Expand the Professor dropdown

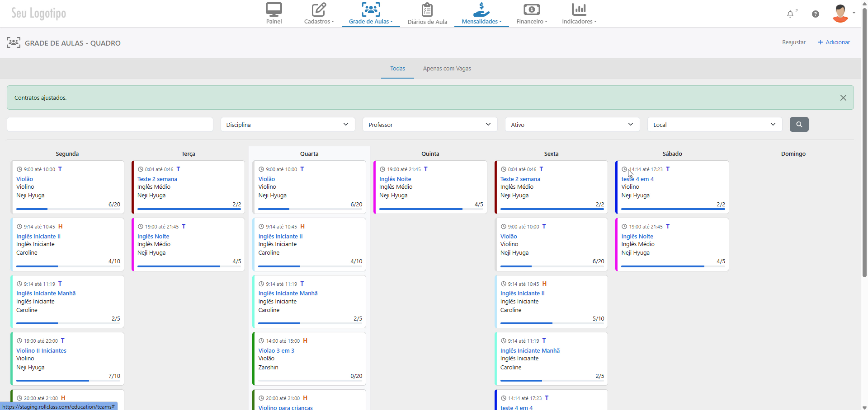click(x=430, y=125)
